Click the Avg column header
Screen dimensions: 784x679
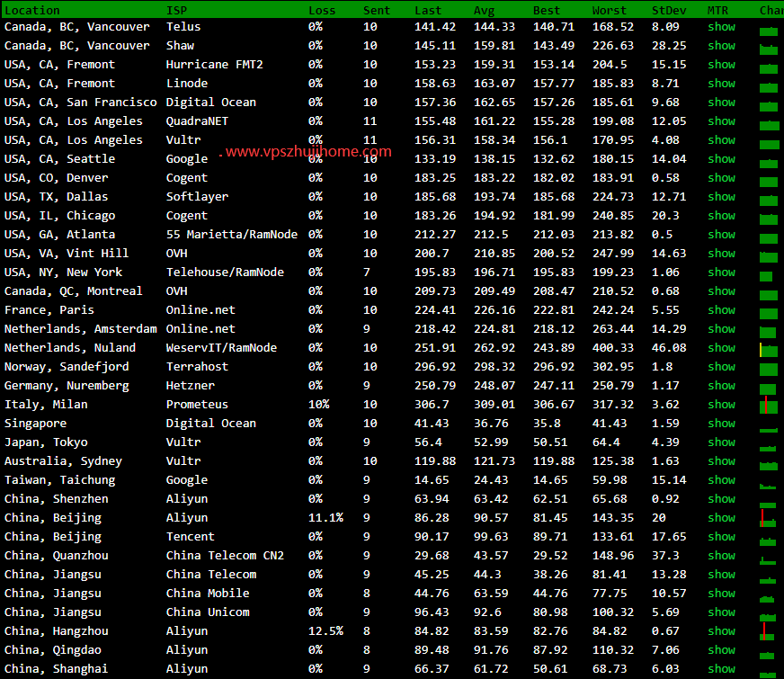485,10
